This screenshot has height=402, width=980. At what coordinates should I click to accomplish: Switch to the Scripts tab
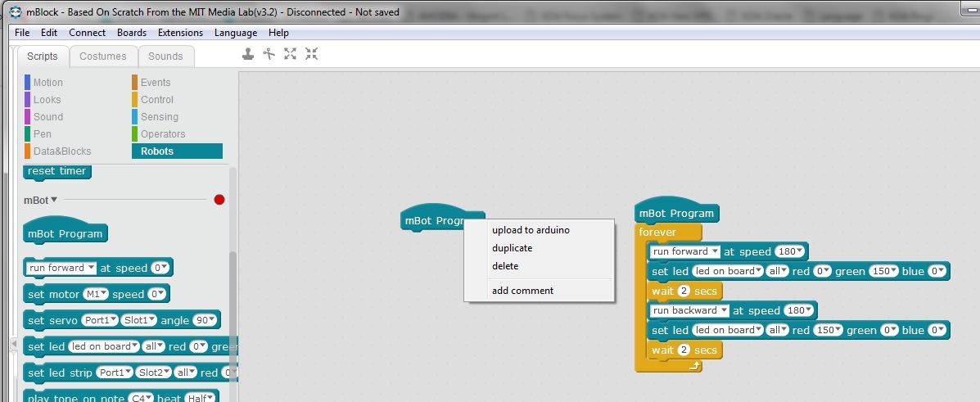[43, 56]
